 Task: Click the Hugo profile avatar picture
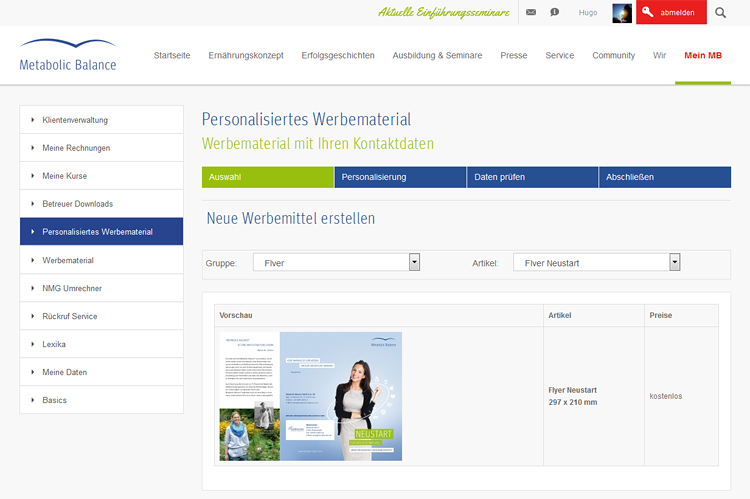tap(622, 13)
